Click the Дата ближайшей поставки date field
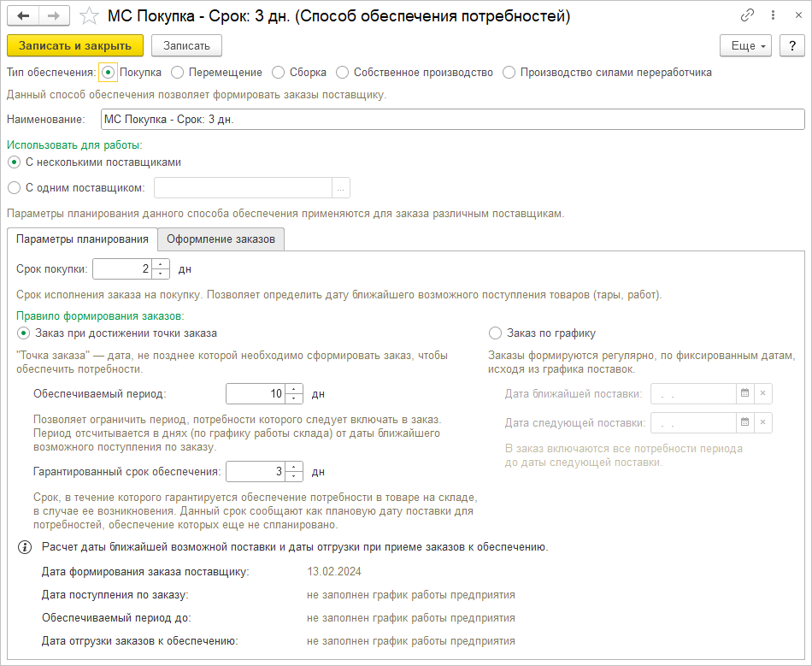This screenshot has width=812, height=666. tap(693, 393)
